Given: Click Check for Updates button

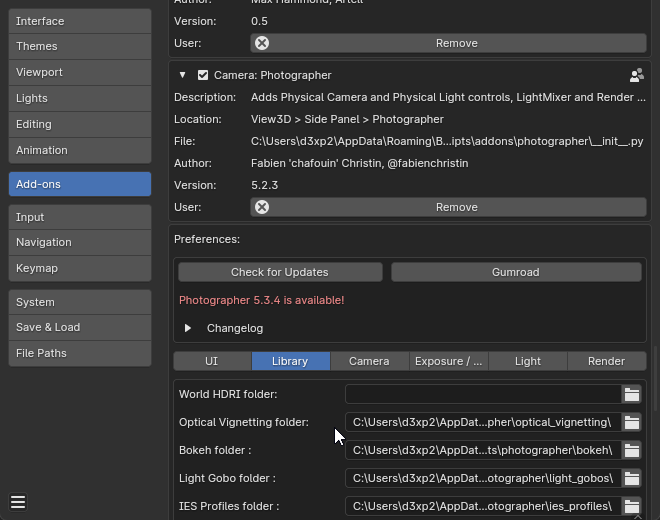Looking at the screenshot, I should [x=280, y=272].
